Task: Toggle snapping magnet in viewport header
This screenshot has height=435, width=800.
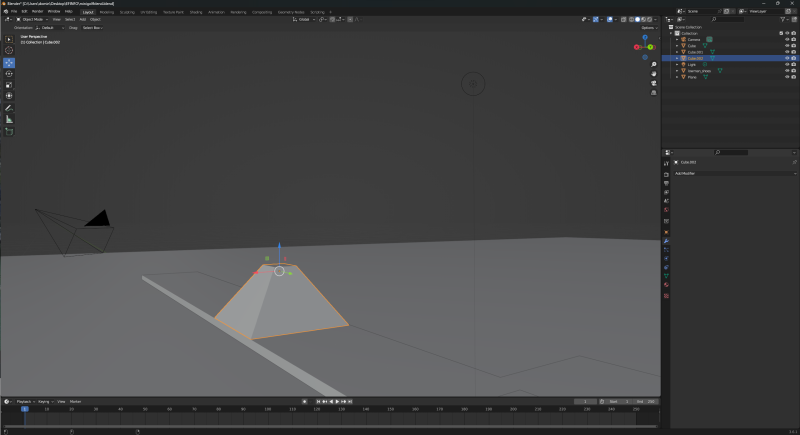Action: point(332,19)
